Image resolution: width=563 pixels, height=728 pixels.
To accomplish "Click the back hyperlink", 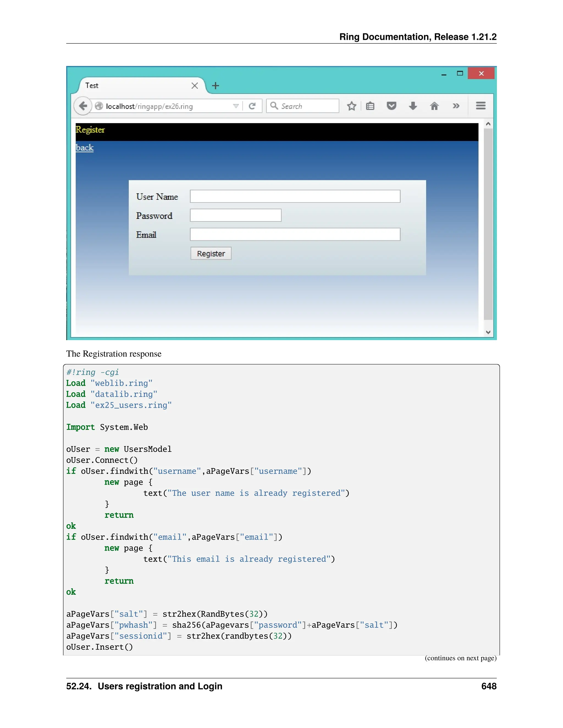I will click(84, 148).
